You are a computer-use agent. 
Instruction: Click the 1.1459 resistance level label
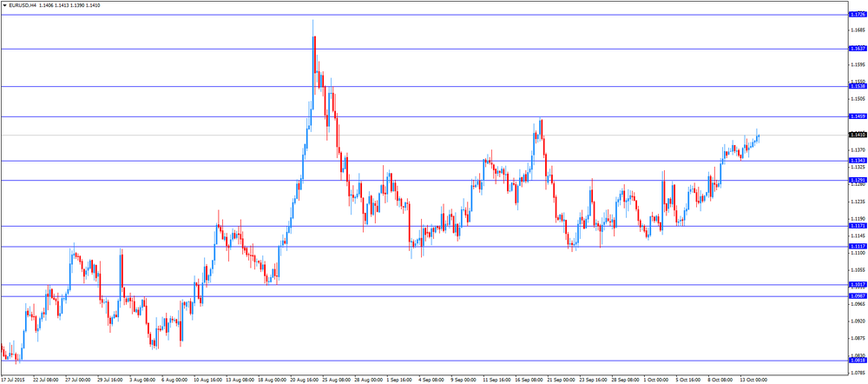pyautogui.click(x=857, y=116)
